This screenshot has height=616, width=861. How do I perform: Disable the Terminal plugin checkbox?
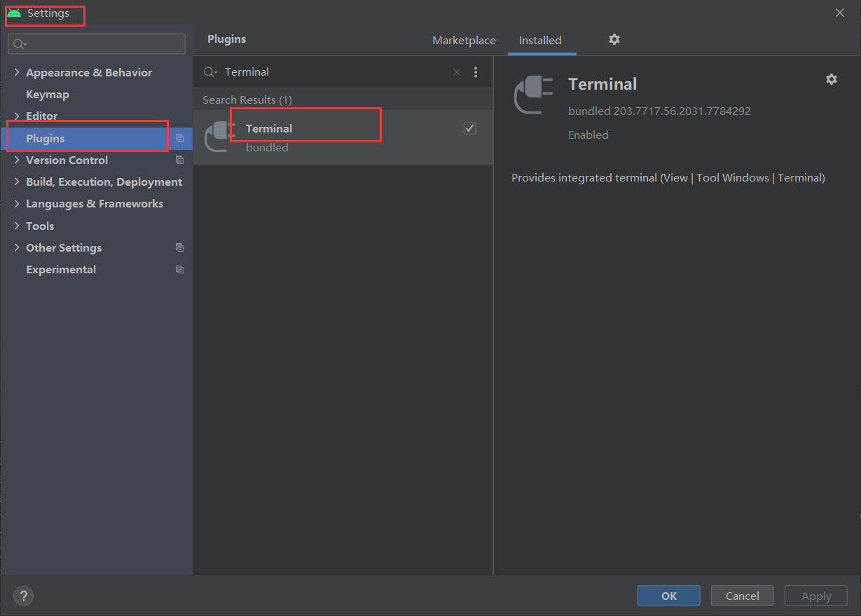click(469, 128)
